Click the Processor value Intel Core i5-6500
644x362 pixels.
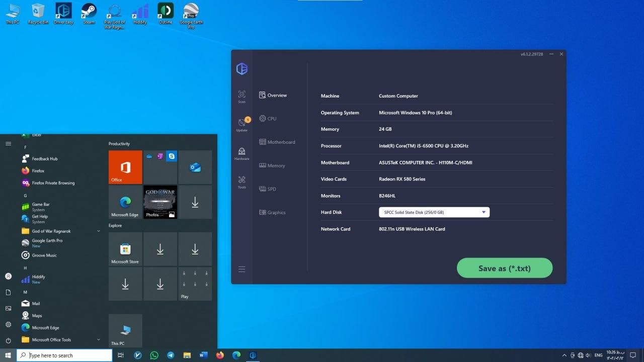(424, 146)
